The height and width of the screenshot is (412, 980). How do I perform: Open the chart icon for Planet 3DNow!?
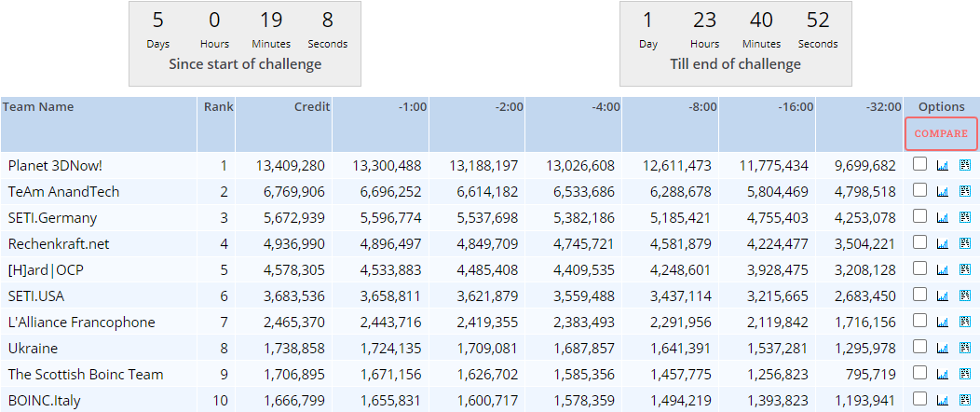pyautogui.click(x=942, y=165)
